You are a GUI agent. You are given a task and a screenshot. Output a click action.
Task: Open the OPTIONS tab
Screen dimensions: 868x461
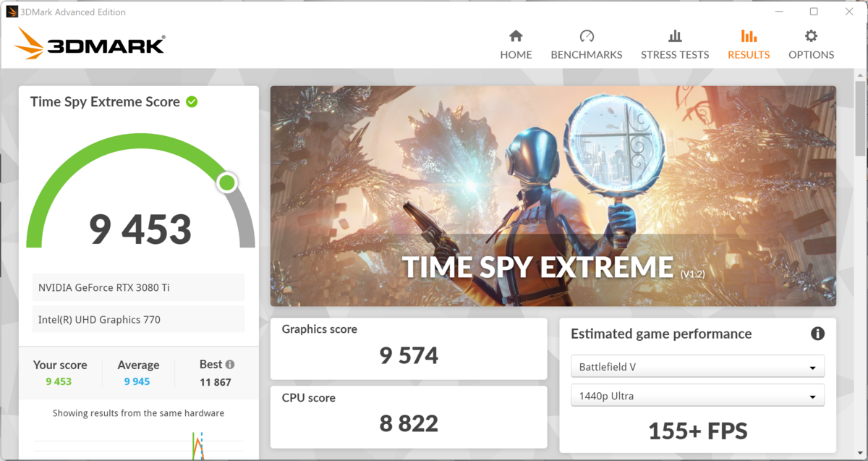[x=811, y=45]
